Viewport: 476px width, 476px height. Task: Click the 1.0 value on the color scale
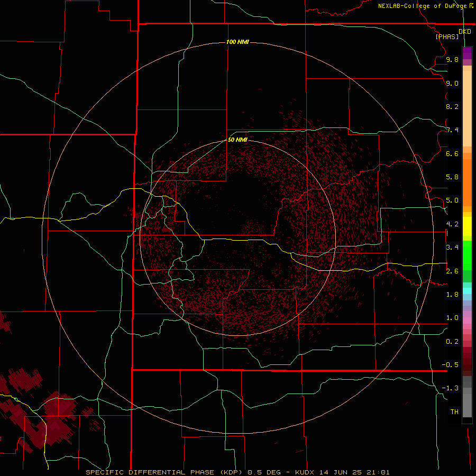coord(452,318)
